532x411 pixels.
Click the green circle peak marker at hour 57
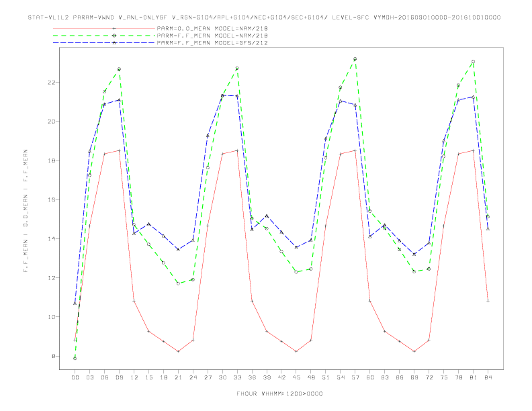point(355,59)
